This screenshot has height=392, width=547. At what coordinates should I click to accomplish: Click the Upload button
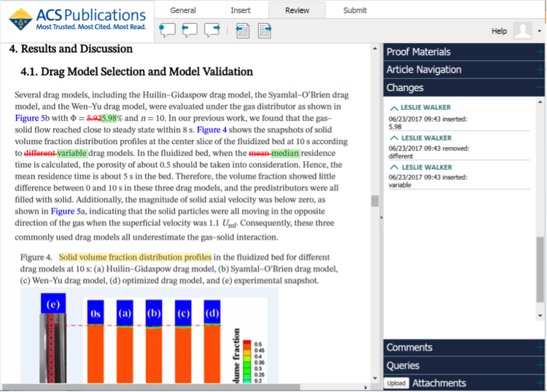click(396, 383)
